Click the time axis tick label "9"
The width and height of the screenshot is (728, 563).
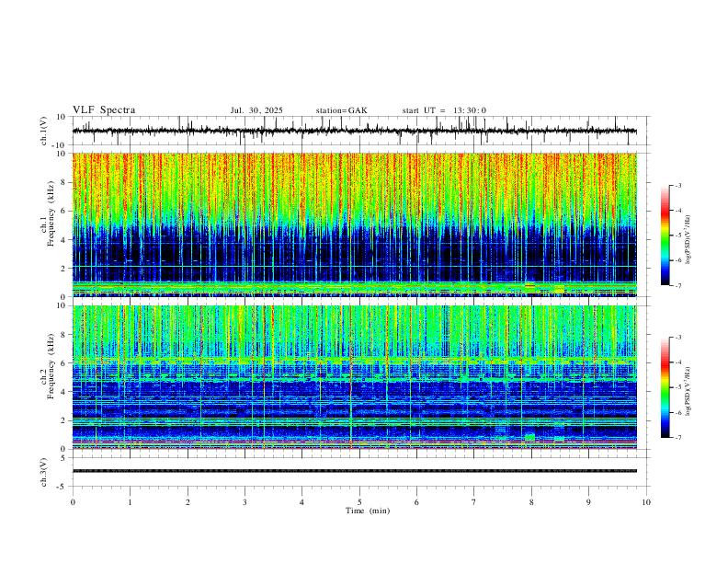click(x=588, y=502)
